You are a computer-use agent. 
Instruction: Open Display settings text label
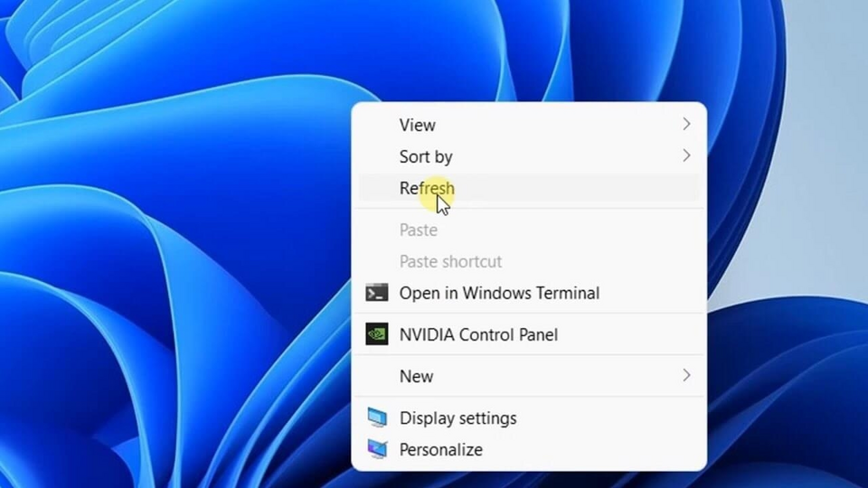pos(458,418)
